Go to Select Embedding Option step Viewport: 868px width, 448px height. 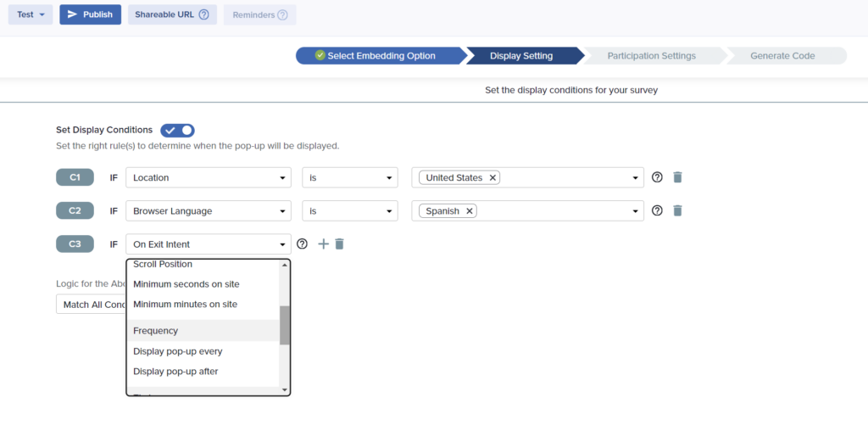tap(381, 56)
